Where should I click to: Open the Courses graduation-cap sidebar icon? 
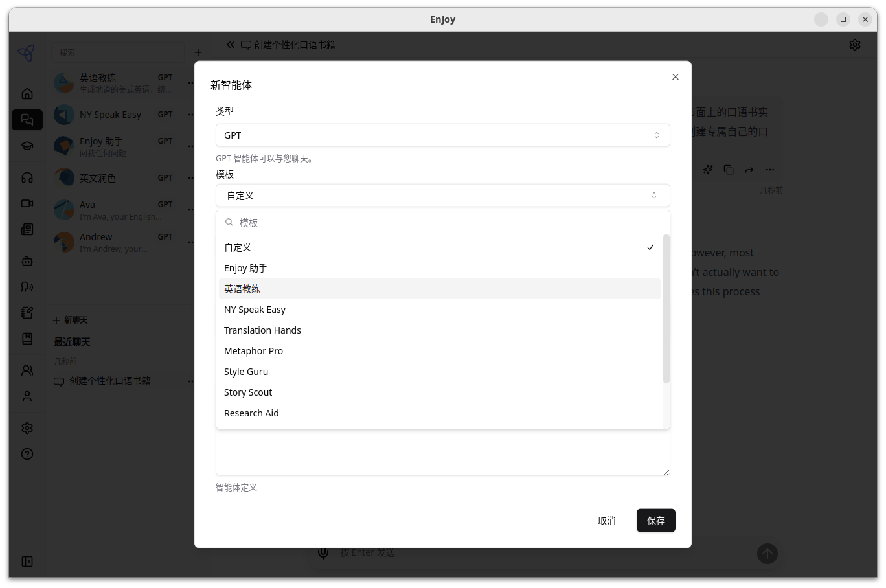click(27, 145)
